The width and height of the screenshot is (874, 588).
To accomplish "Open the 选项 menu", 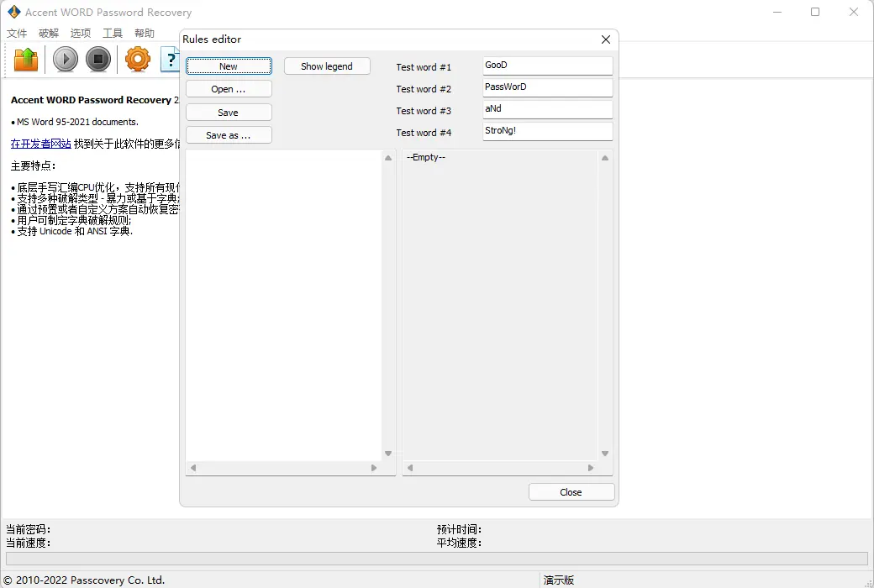I will click(x=81, y=34).
